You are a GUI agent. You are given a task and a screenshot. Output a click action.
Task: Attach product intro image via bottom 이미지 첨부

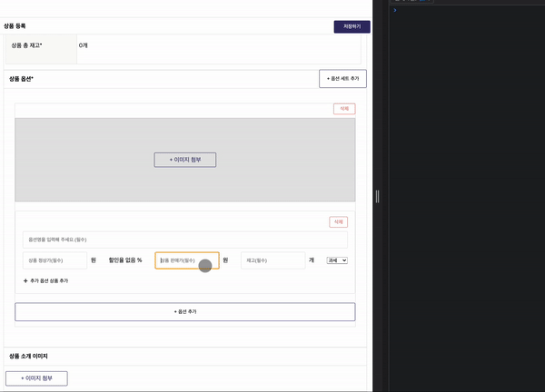click(36, 377)
